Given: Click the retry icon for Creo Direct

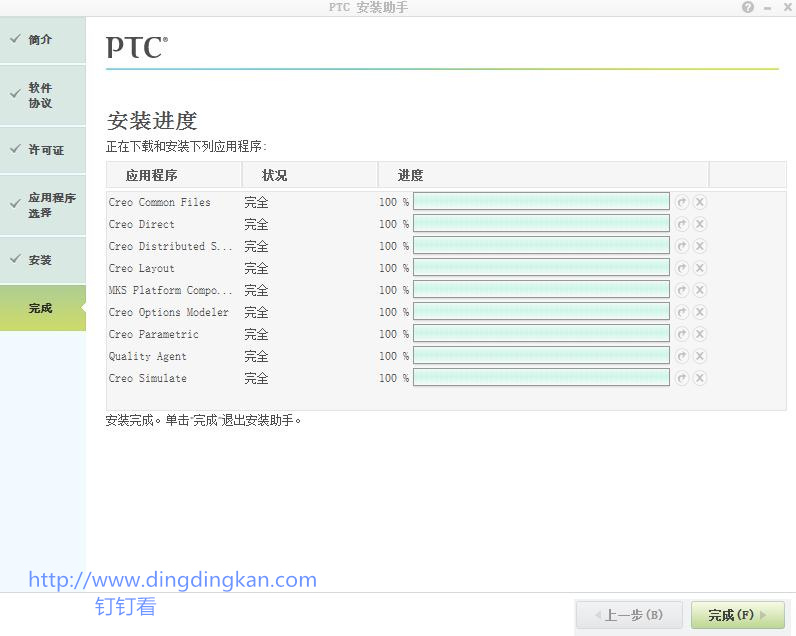Looking at the screenshot, I should (682, 224).
